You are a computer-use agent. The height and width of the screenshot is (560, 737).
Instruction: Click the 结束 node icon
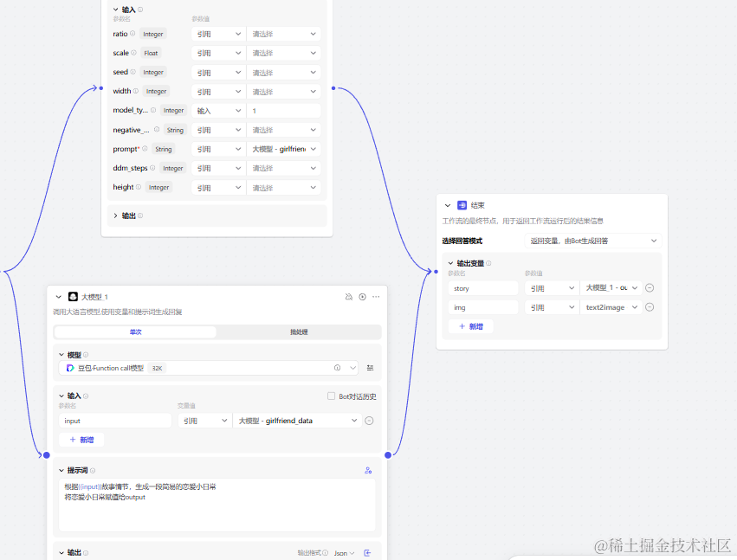(462, 205)
